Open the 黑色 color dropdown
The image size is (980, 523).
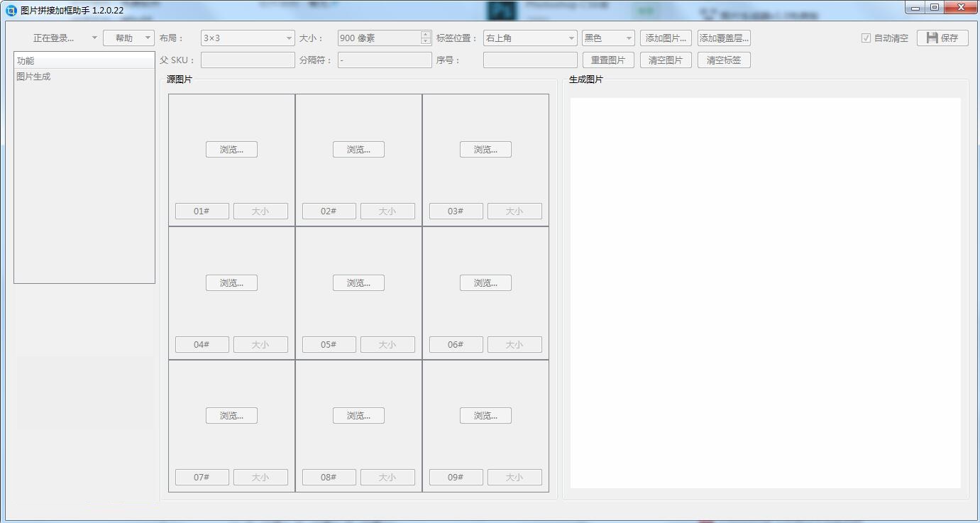pyautogui.click(x=608, y=38)
